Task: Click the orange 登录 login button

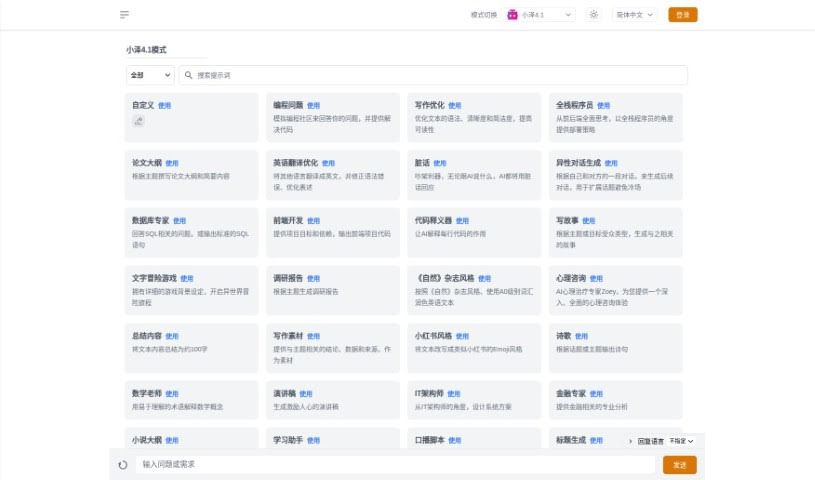Action: click(x=682, y=15)
